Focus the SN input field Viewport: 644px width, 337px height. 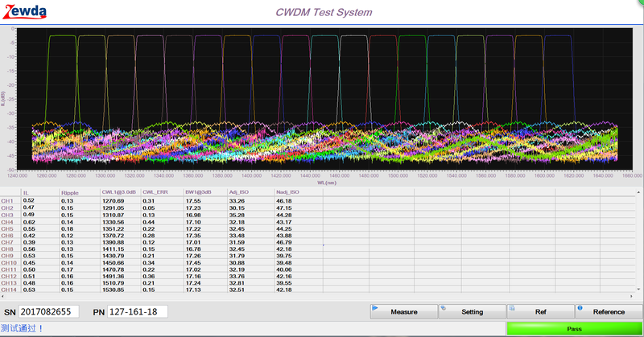[x=48, y=311]
